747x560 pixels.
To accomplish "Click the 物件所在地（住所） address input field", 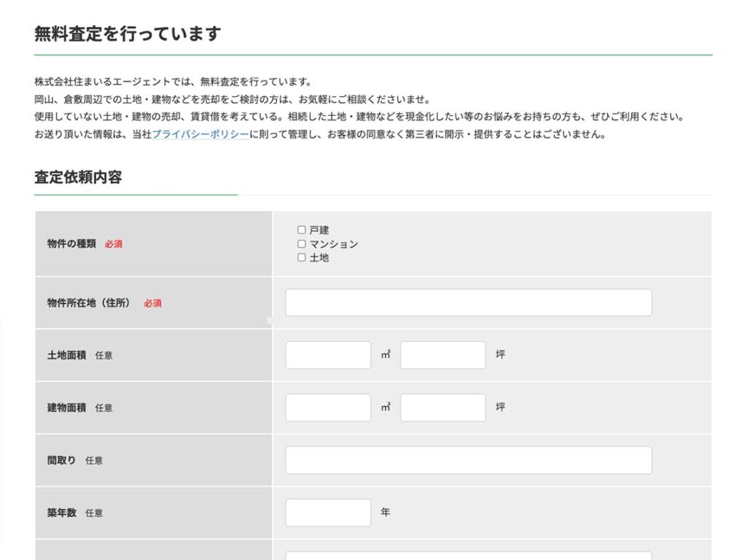I will pyautogui.click(x=468, y=302).
